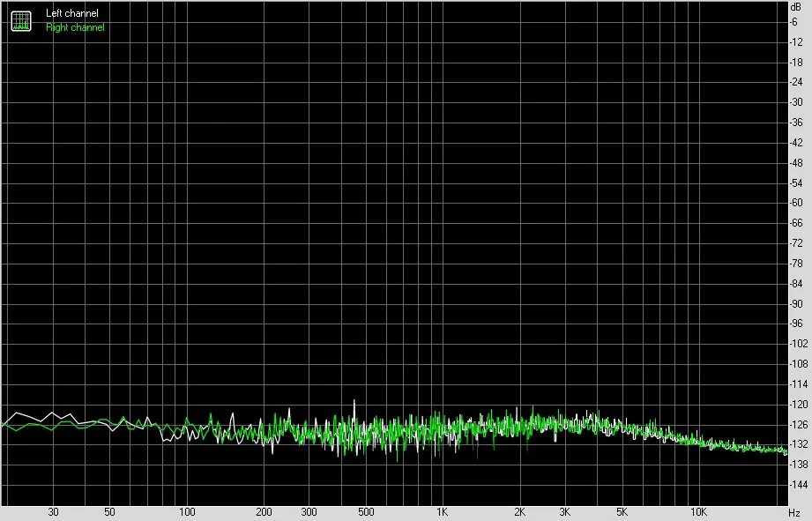Click the -60 dB scale label
This screenshot has width=812, height=521.
[x=796, y=203]
